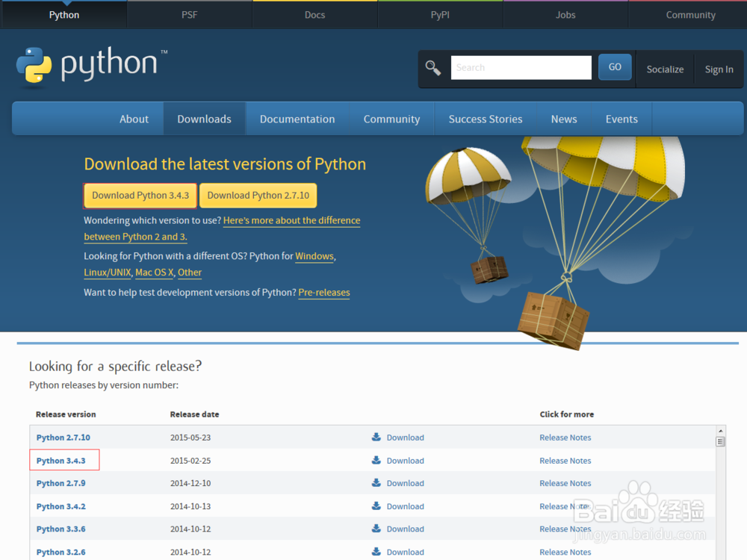Click the Download Python 3.4.3 button

click(140, 196)
